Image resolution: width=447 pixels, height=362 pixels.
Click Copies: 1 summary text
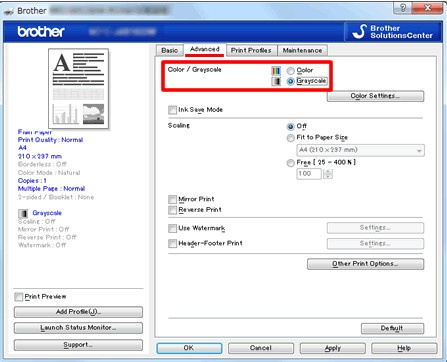32,181
